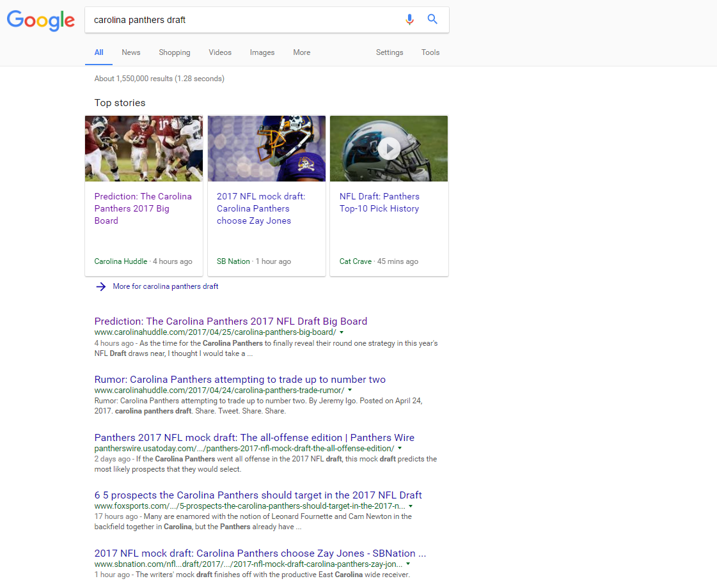
Task: Click the SB Nation source label
Action: tap(233, 261)
